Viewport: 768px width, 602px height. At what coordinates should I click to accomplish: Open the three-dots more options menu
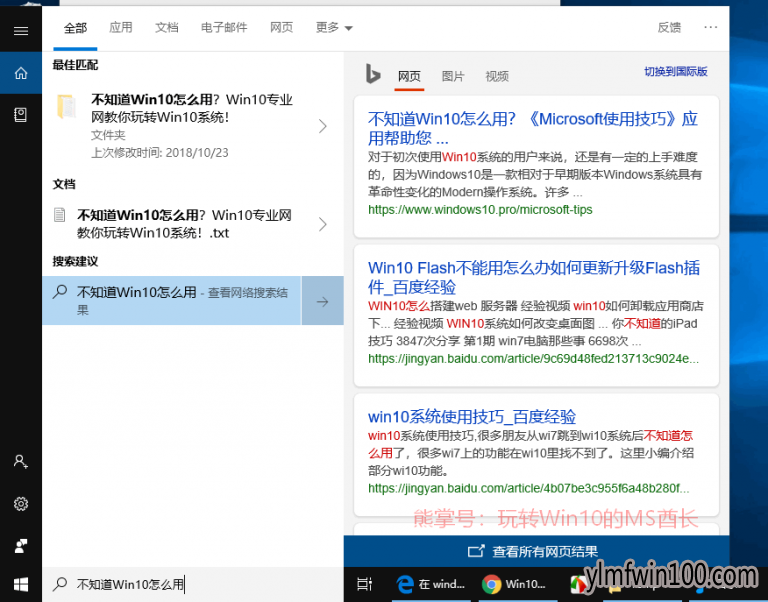pyautogui.click(x=710, y=27)
